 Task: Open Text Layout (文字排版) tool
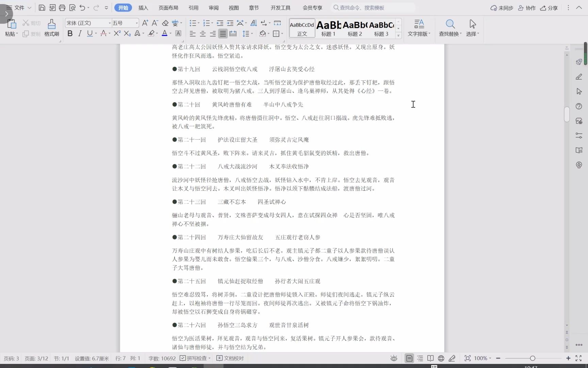419,28
